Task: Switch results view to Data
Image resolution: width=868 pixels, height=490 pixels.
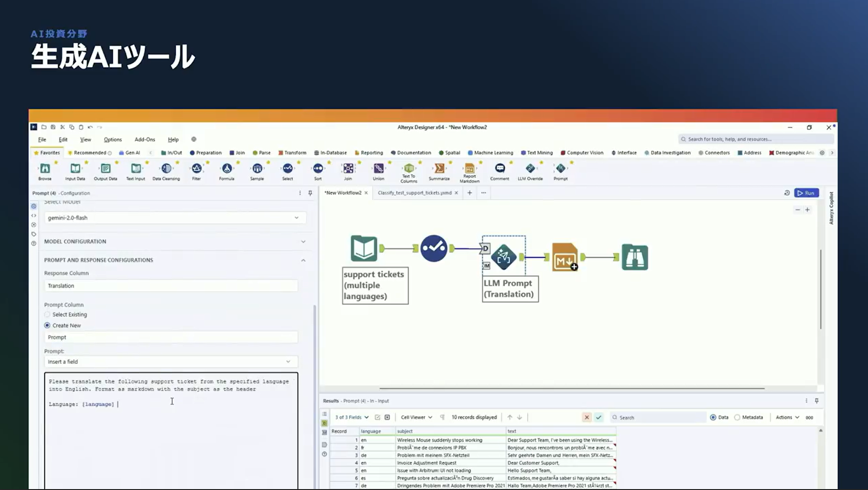Action: click(713, 417)
